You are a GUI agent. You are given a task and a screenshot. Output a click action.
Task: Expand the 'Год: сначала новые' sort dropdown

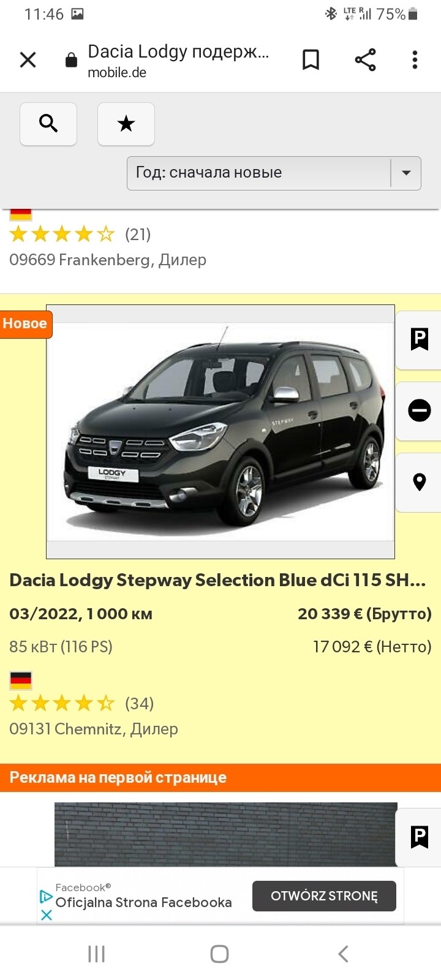tap(274, 173)
